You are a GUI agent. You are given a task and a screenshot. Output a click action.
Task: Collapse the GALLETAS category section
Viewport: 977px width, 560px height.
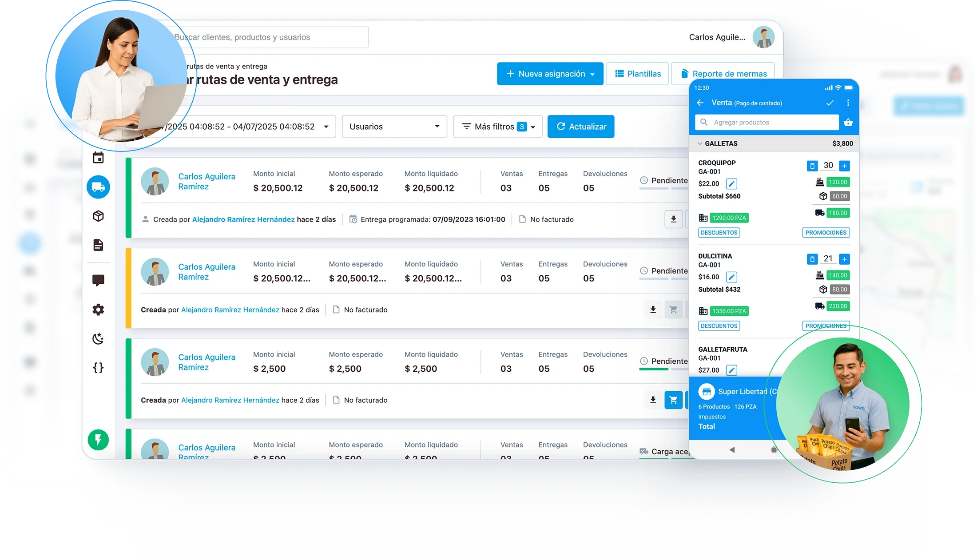(x=700, y=143)
